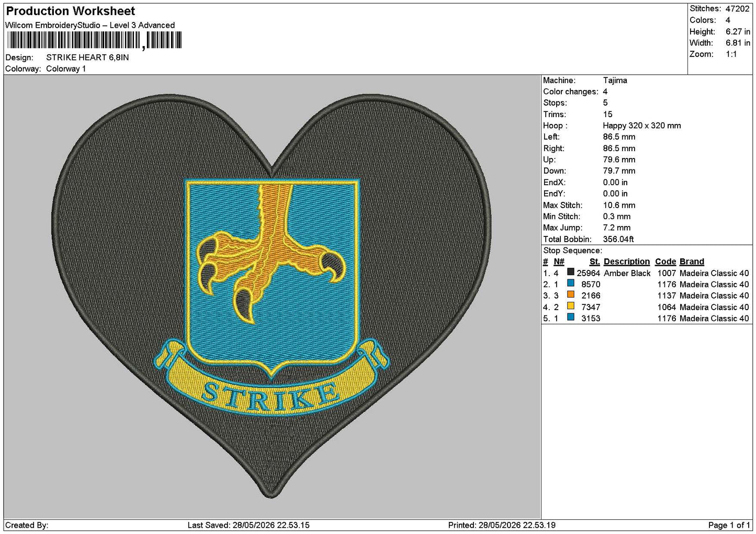
Task: Click the heart embroidery design preview
Action: pyautogui.click(x=272, y=296)
